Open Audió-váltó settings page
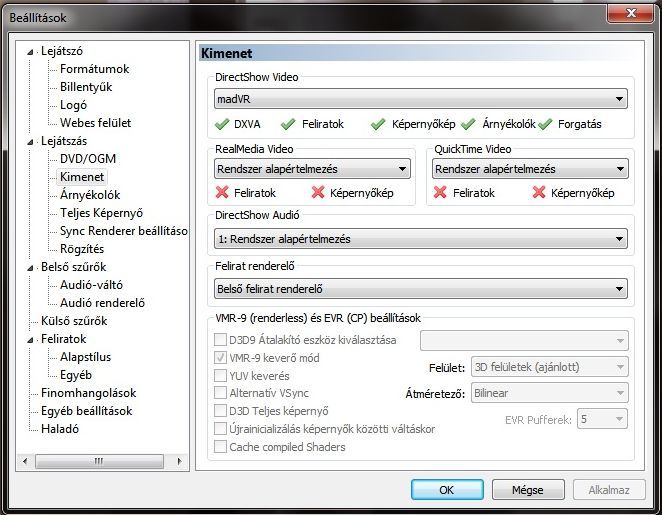The height and width of the screenshot is (515, 662). click(x=91, y=285)
